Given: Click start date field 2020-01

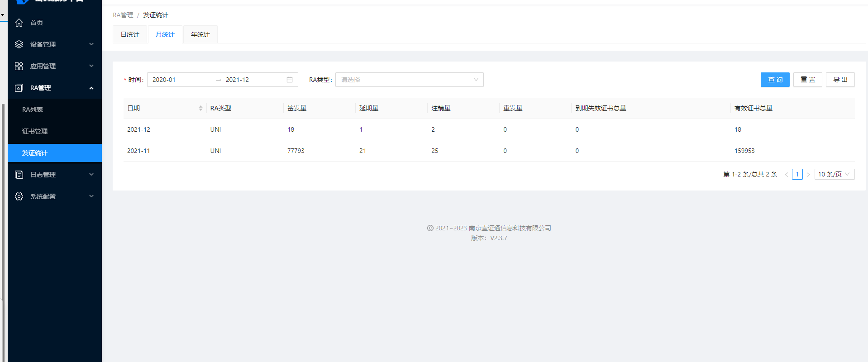Looking at the screenshot, I should point(181,80).
